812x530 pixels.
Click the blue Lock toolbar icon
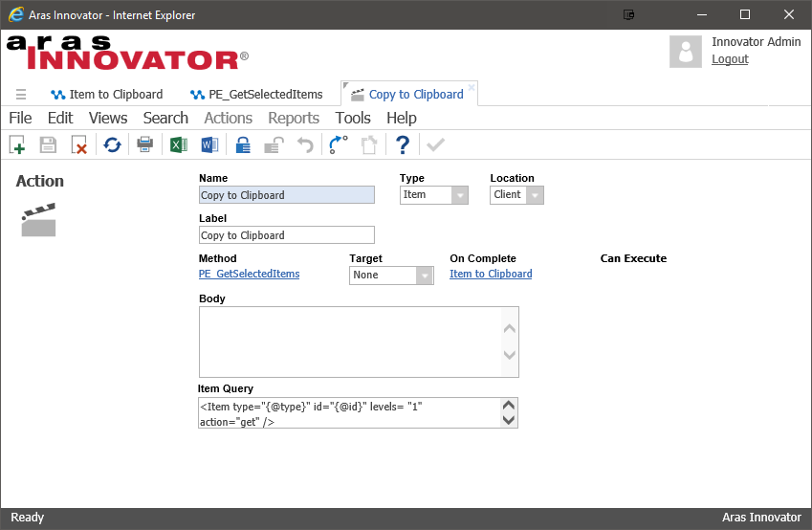(x=243, y=145)
